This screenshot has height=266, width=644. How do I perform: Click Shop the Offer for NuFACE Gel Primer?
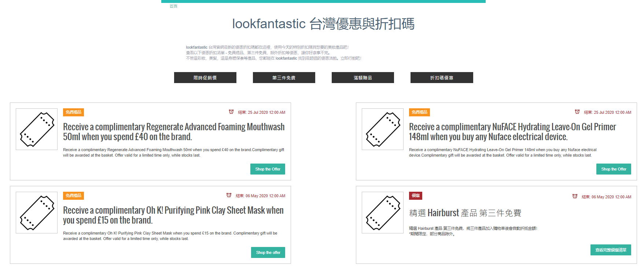[614, 169]
